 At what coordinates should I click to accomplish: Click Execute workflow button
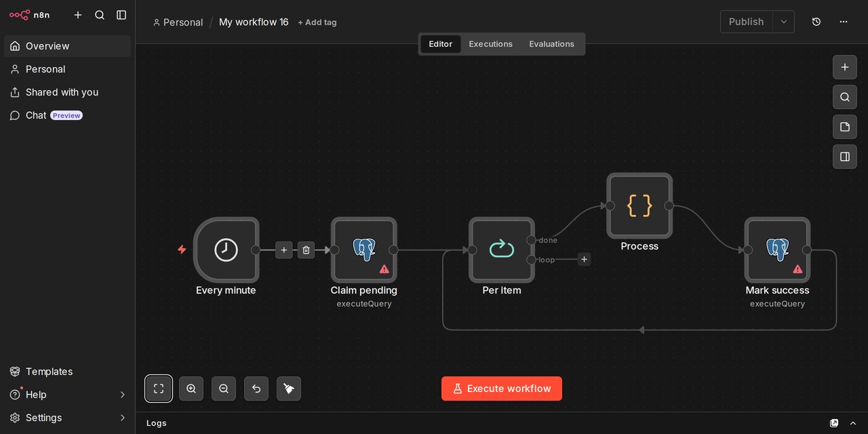tap(502, 389)
